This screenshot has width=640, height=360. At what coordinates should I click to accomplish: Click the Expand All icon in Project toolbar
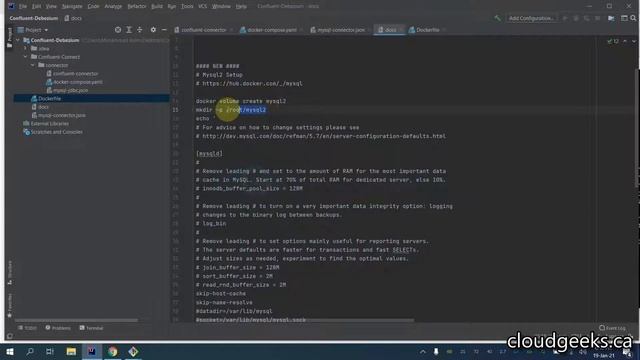[129, 30]
